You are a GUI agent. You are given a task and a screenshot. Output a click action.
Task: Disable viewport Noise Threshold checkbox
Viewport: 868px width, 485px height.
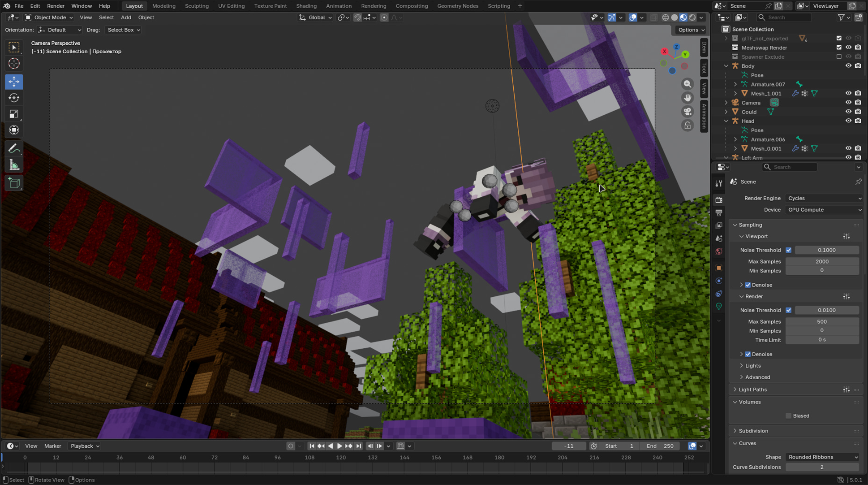(788, 250)
